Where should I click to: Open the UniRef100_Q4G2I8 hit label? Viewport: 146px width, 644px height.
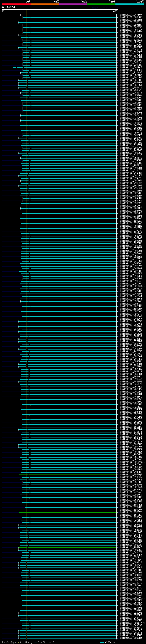click(x=131, y=93)
